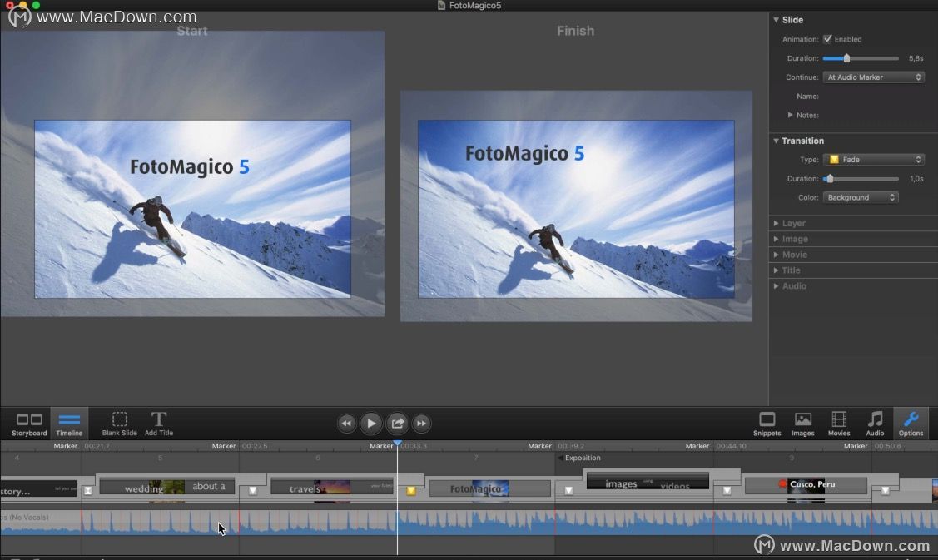Screen dimensions: 938x560
Task: Open the Audio browser
Action: (x=875, y=424)
